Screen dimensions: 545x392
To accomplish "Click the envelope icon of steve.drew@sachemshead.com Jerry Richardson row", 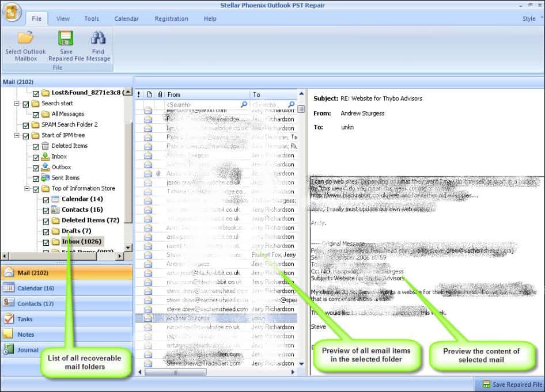I will [148, 309].
